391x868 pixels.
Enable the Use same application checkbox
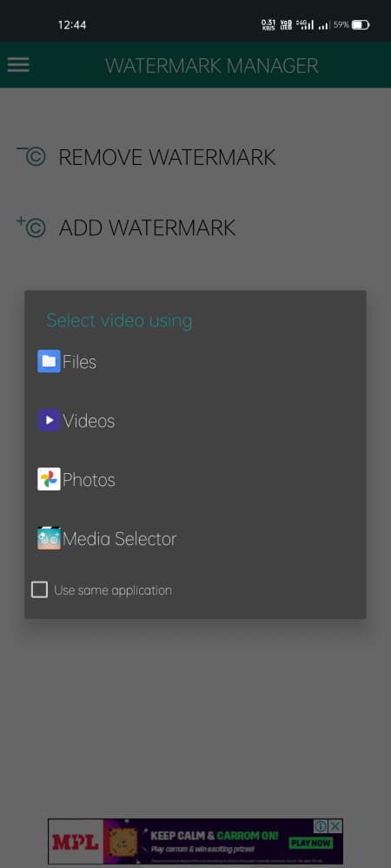39,590
